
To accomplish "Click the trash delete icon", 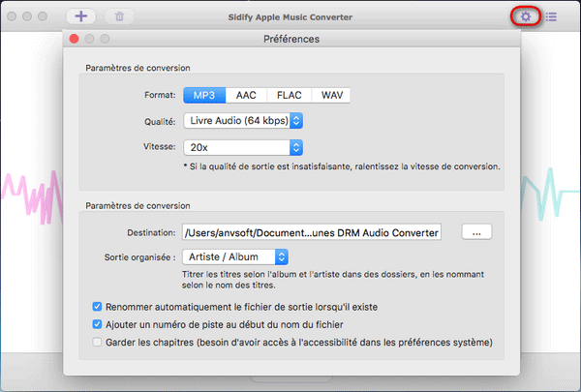I will 119,16.
